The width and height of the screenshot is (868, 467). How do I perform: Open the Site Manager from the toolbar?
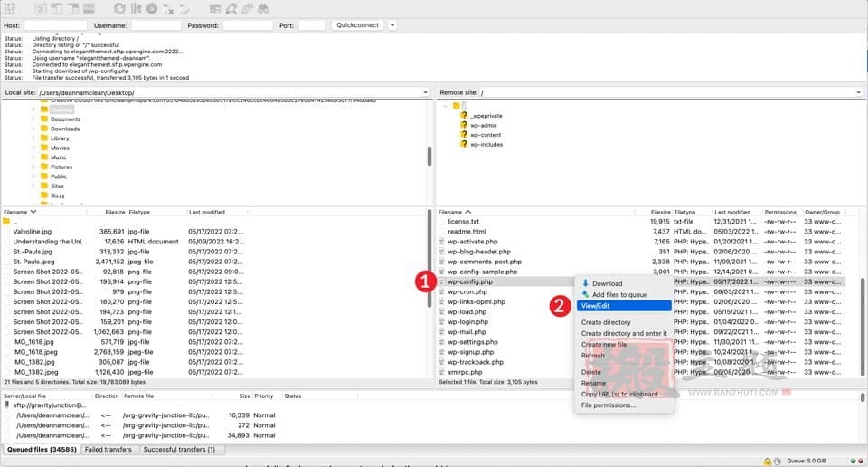pos(9,8)
